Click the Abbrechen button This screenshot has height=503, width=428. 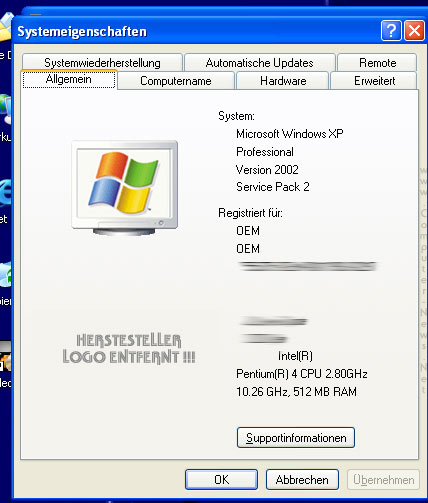coord(302,480)
